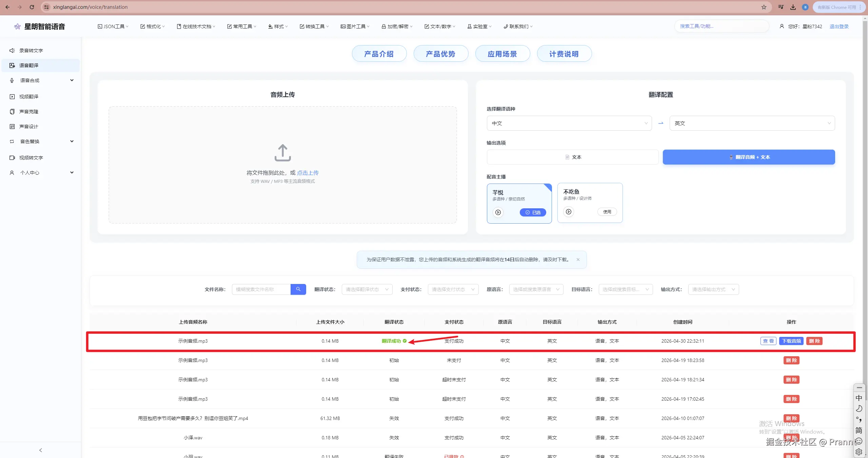Viewport: 868px width, 458px height.
Task: Open target language dropdown showing 英文
Action: pyautogui.click(x=752, y=123)
